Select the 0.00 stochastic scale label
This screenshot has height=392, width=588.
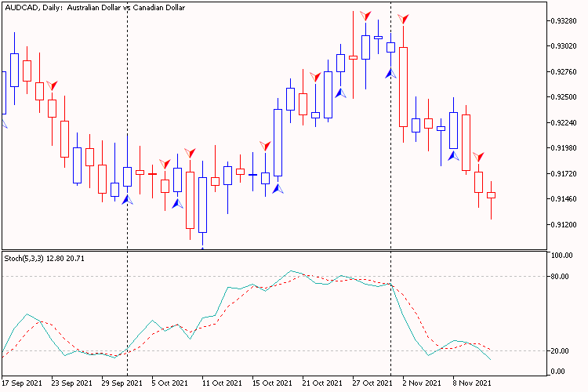[558, 372]
